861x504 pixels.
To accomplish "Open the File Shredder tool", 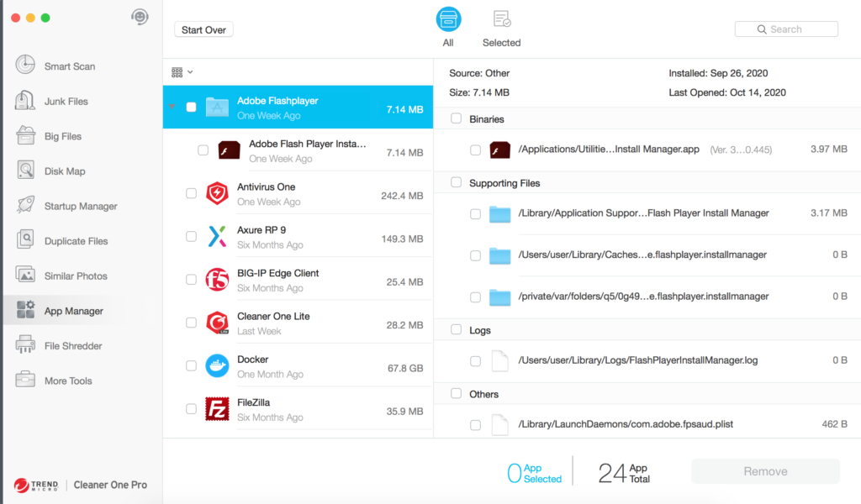I will pos(72,346).
